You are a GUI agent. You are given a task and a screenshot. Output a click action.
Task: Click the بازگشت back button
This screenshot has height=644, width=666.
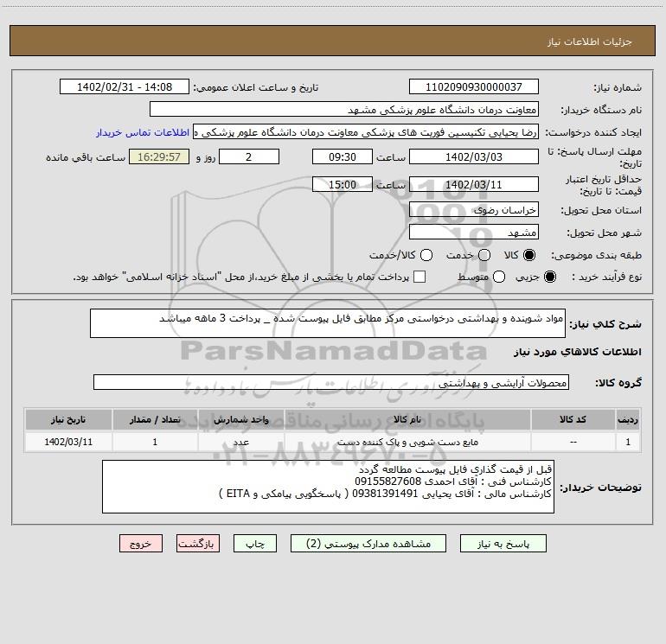coord(198,544)
